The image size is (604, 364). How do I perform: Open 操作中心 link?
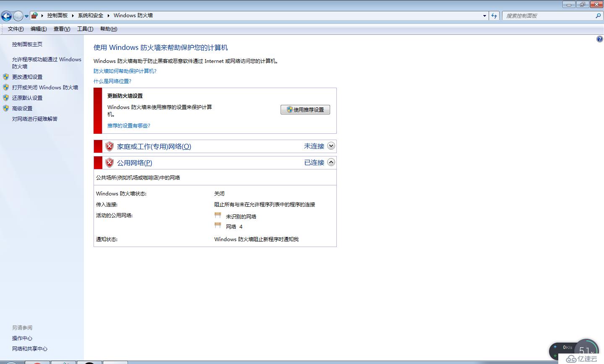22,338
